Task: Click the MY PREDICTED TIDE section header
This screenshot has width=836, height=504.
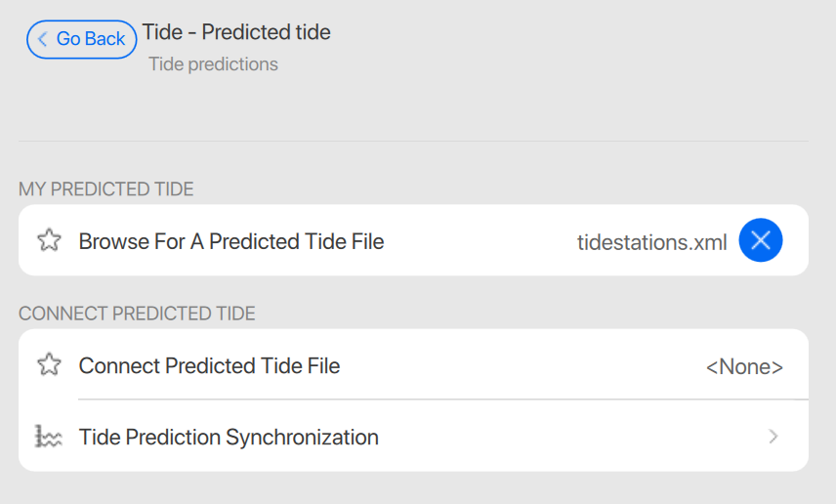Action: (x=106, y=189)
